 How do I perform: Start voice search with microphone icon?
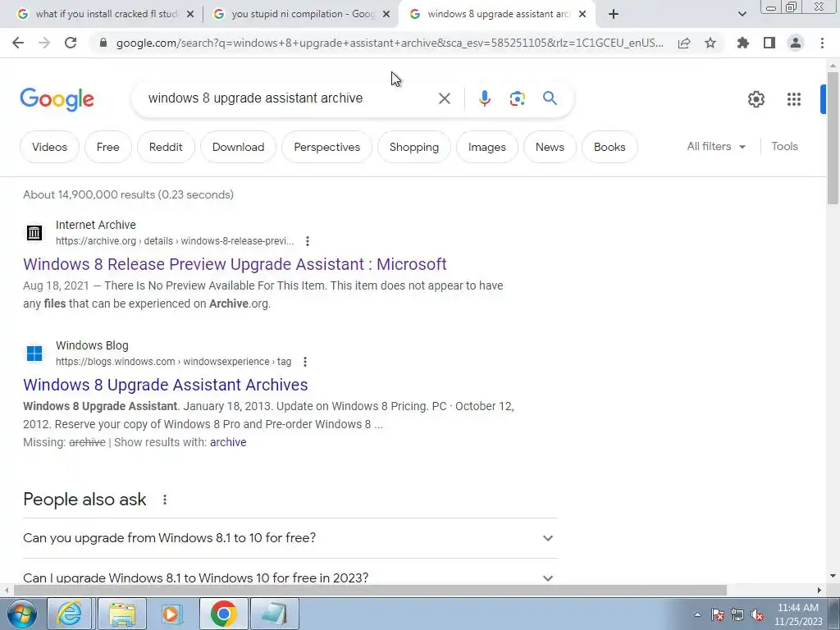[484, 98]
